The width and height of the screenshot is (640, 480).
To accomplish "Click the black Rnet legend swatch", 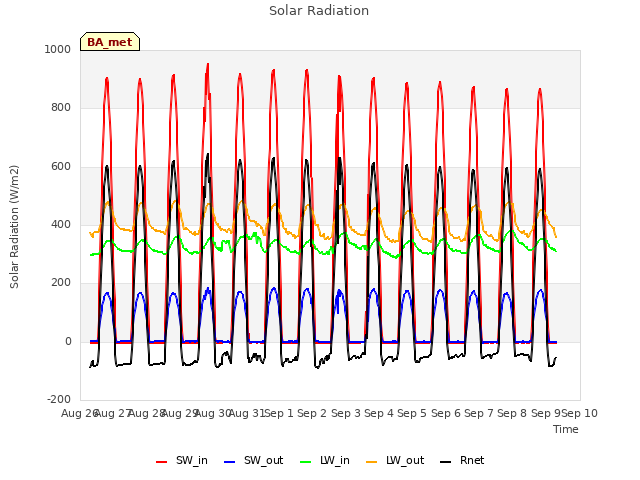I will coord(446,462).
